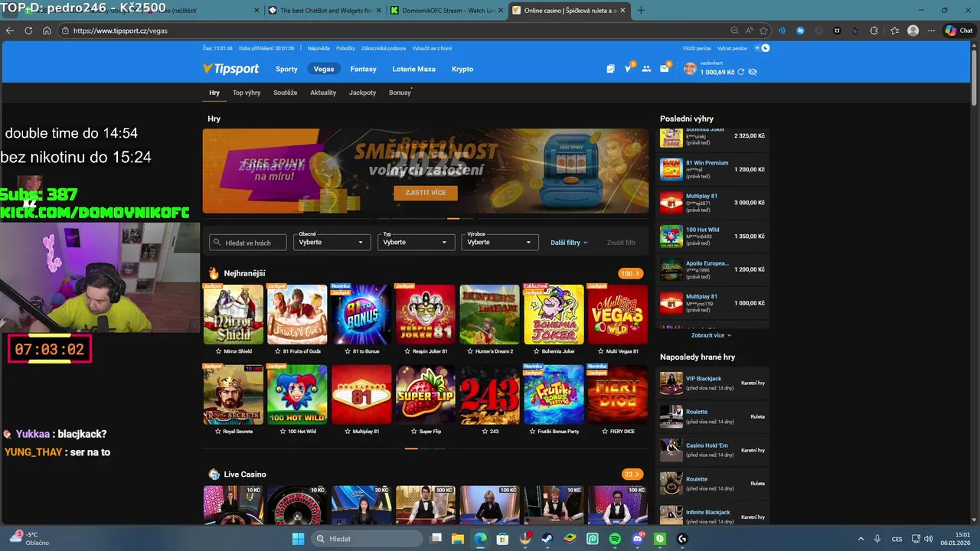Open the Fantasy section

[x=363, y=69]
